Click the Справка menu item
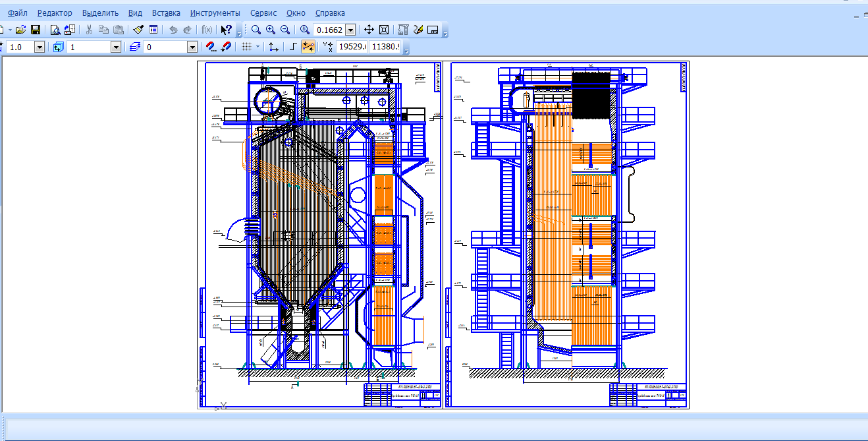 coord(330,13)
